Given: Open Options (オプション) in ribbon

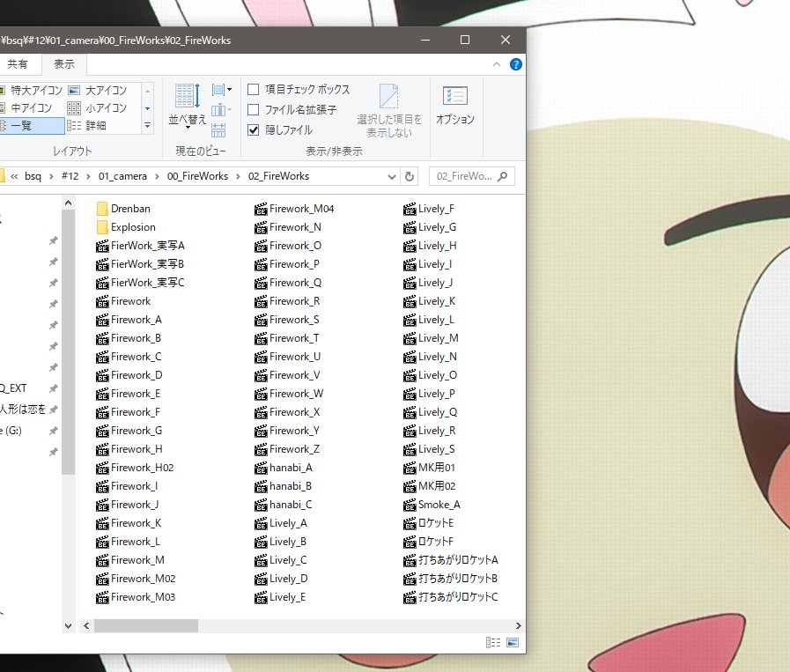Looking at the screenshot, I should (x=455, y=106).
